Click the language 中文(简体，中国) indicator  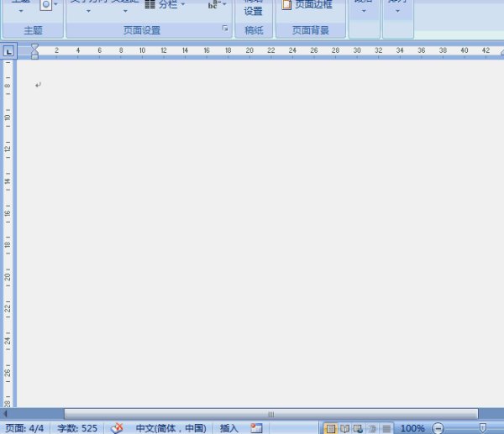[x=171, y=428]
